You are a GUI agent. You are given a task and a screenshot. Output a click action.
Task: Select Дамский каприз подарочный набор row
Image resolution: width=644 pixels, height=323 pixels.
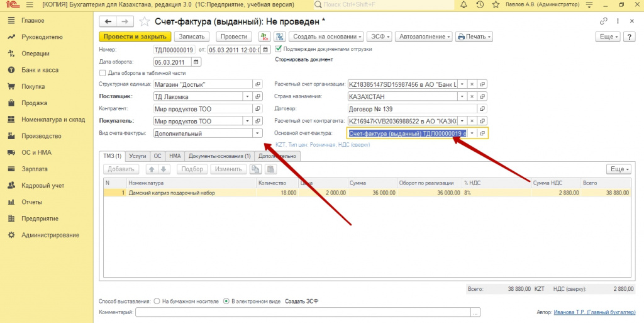tap(367, 193)
